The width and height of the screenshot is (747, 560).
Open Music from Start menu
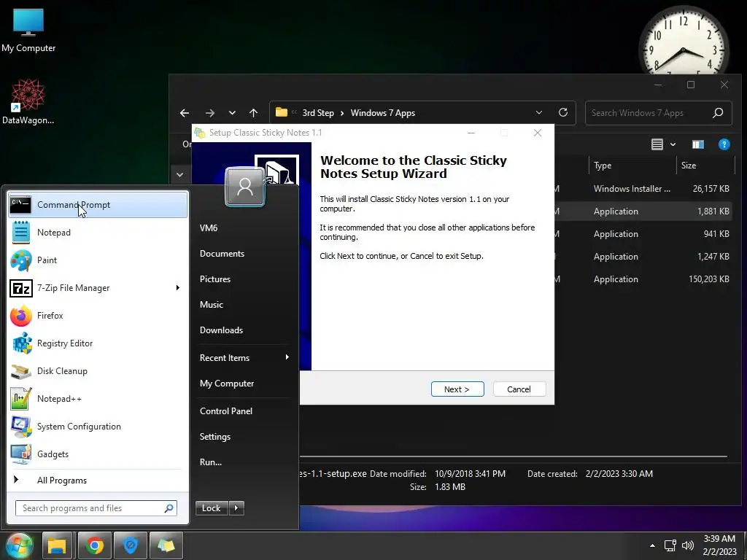(211, 305)
